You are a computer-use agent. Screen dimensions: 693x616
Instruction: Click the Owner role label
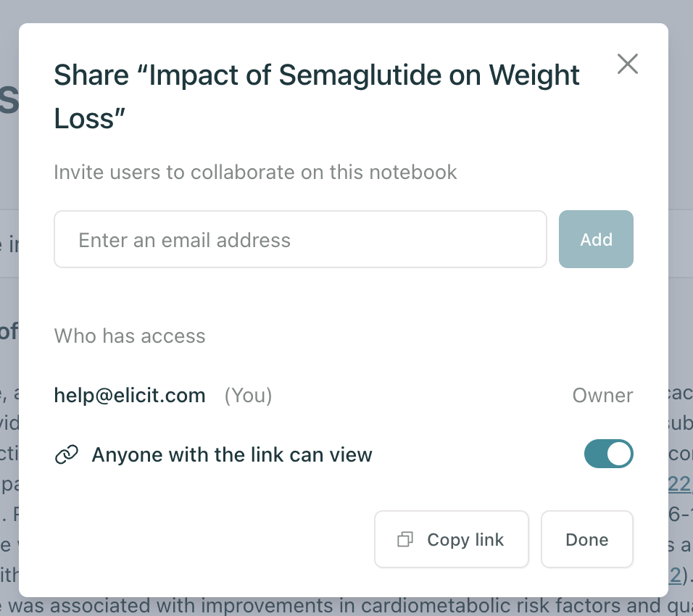pyautogui.click(x=602, y=396)
